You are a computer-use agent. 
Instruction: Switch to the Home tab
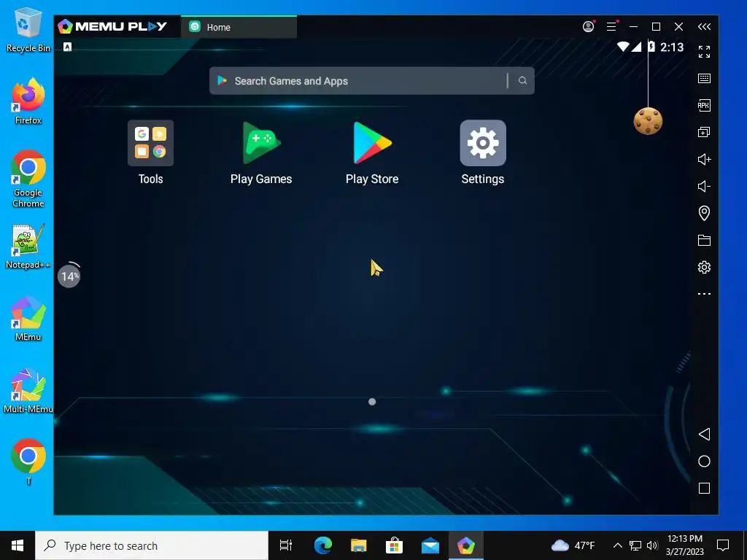click(239, 27)
